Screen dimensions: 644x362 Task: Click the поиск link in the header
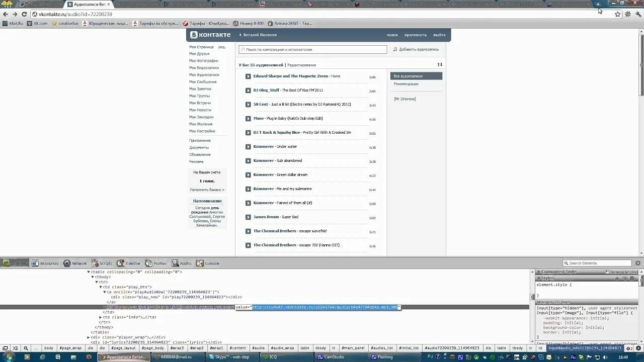click(x=392, y=35)
